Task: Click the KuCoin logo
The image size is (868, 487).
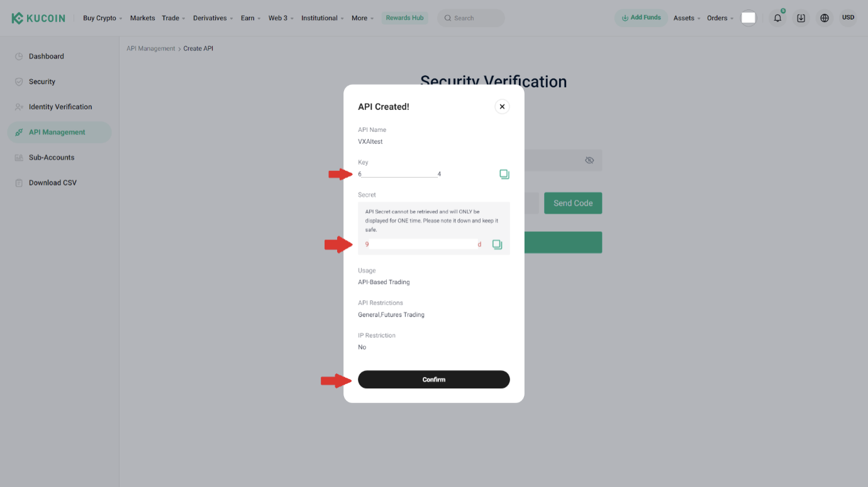Action: [x=38, y=18]
